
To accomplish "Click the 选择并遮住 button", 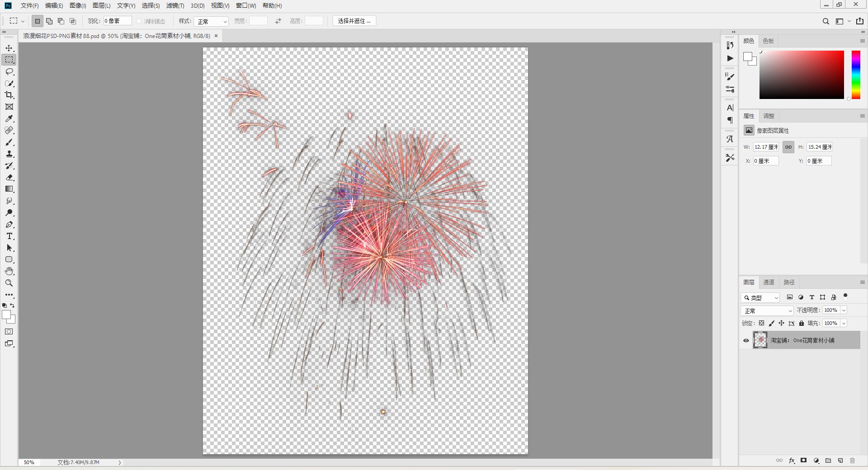I will [x=354, y=21].
